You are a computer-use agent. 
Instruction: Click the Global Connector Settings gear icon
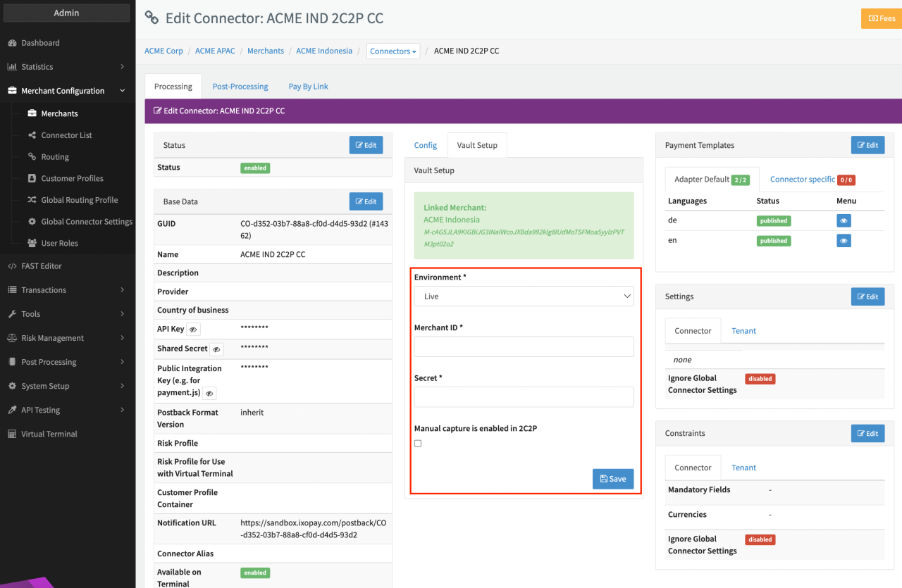[x=32, y=221]
